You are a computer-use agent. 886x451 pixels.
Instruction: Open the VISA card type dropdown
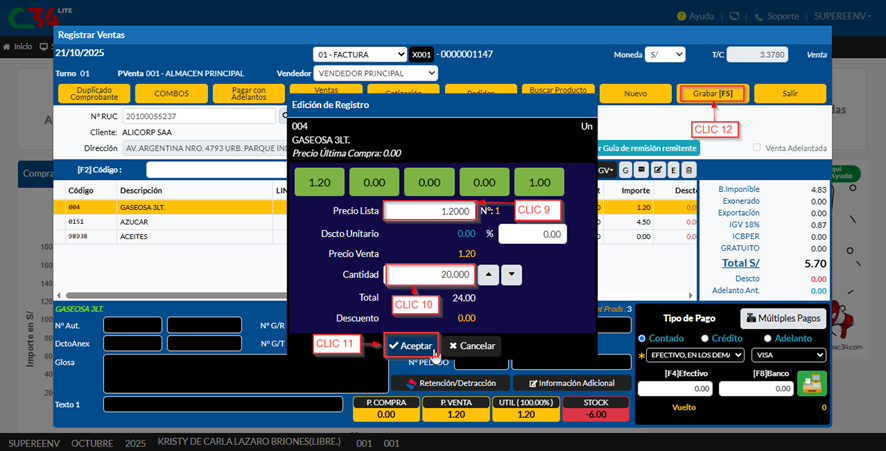787,355
